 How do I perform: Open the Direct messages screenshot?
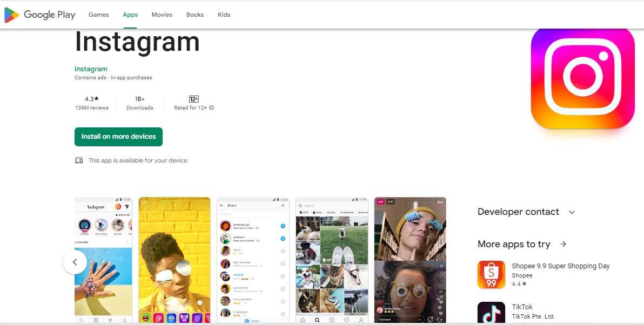(x=253, y=260)
